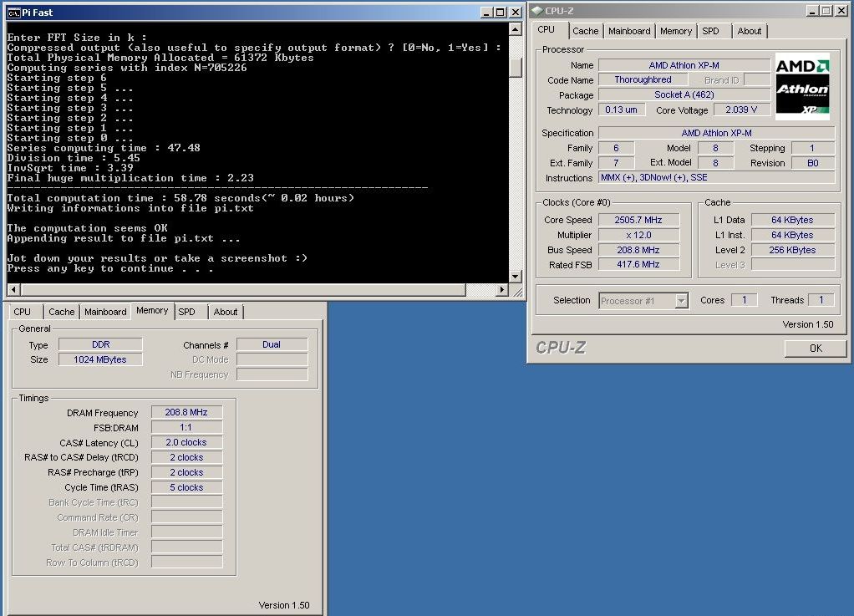Click the Core Voltage value 2.039 V
This screenshot has height=616, width=854.
(x=741, y=109)
